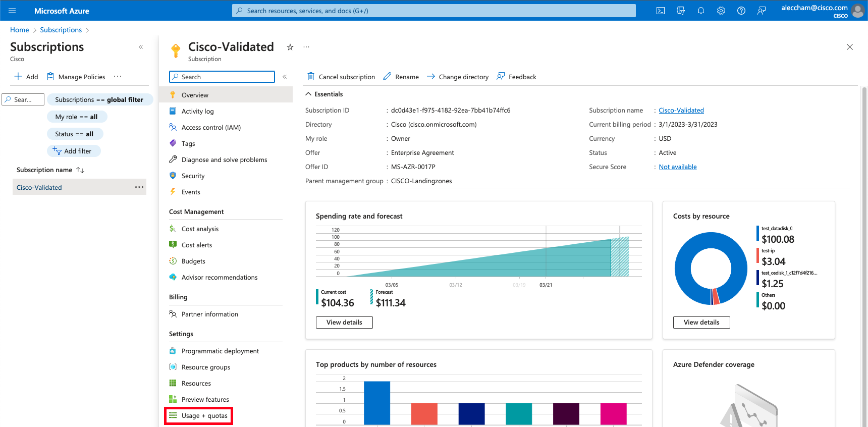Sort by Subscription name column
The width and height of the screenshot is (868, 427).
(50, 170)
